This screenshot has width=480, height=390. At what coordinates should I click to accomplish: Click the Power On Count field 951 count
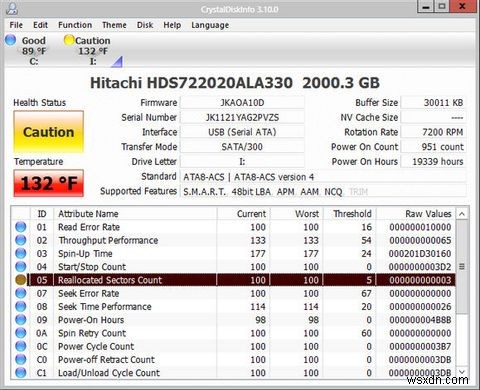(x=433, y=147)
